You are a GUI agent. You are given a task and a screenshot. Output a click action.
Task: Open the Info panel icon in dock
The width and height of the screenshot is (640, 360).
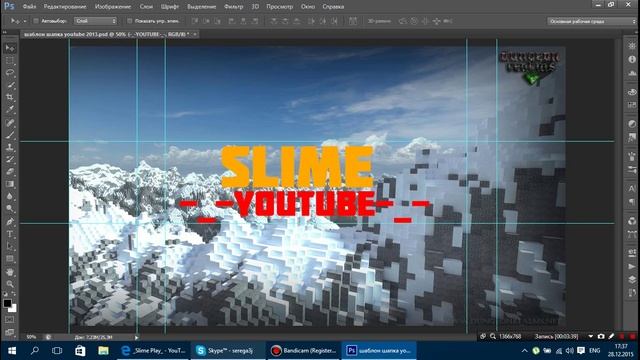[x=632, y=59]
